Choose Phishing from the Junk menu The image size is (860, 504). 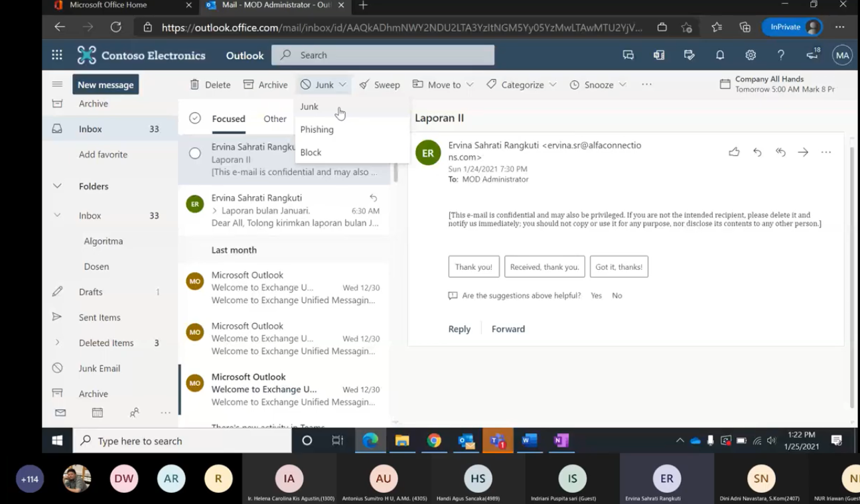317,129
